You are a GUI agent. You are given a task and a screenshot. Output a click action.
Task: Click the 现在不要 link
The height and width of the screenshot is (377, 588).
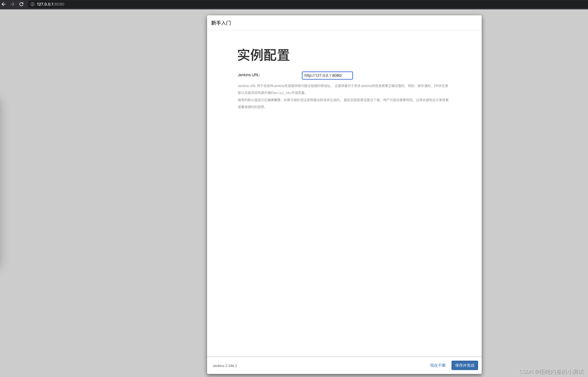(438, 365)
